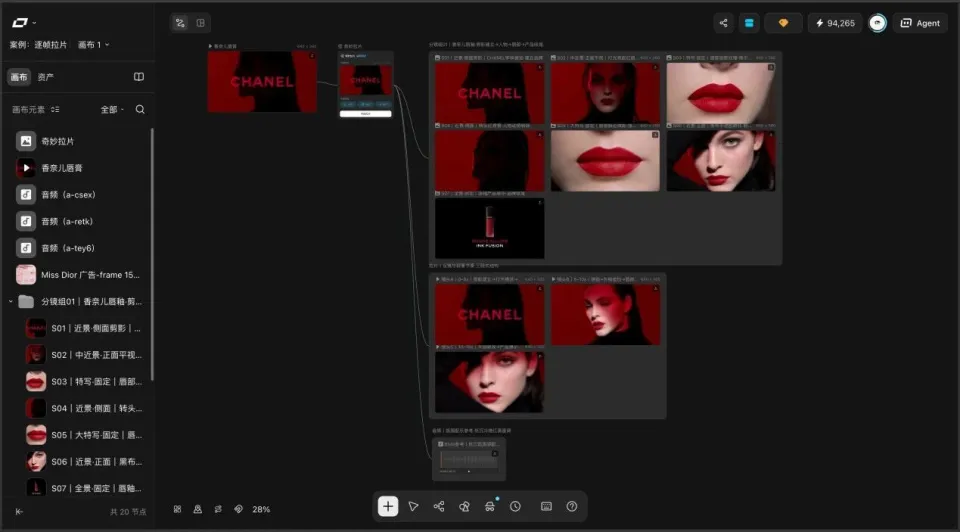Click the left panel vertical scrollbar
The height and width of the screenshot is (532, 960).
pyautogui.click(x=152, y=254)
